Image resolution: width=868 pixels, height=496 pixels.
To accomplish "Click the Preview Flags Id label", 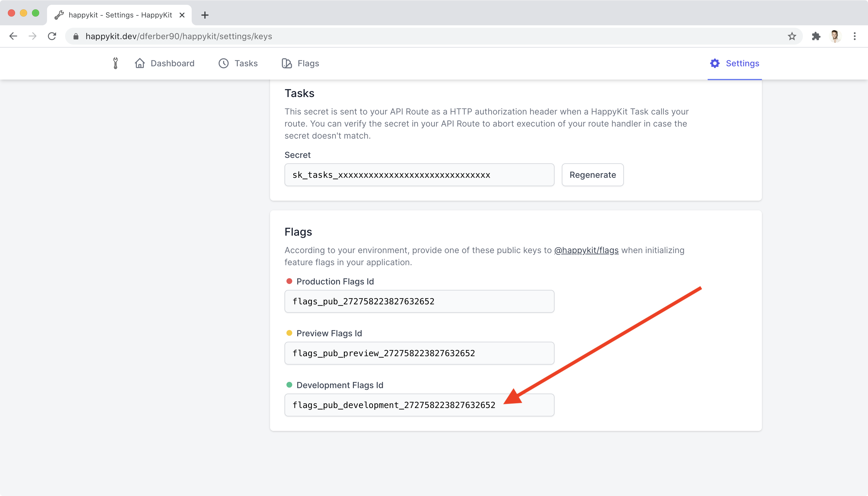I will 329,333.
